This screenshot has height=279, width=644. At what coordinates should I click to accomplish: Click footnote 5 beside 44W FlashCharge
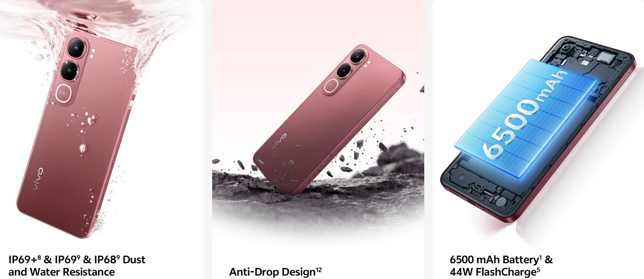click(x=538, y=269)
